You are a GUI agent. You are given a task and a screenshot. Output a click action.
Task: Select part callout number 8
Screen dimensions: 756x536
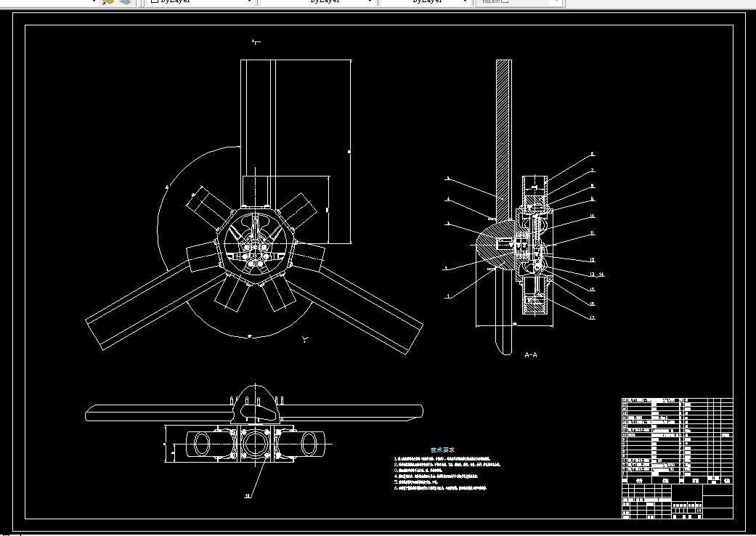pyautogui.click(x=593, y=186)
